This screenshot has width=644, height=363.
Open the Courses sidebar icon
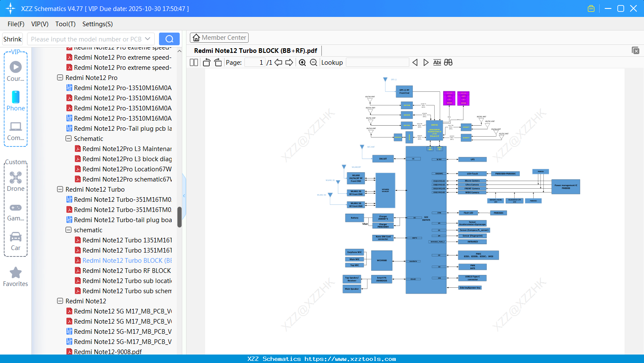tap(16, 71)
